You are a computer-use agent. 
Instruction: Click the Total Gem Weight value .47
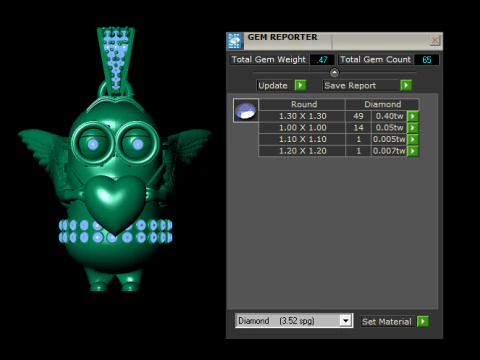point(322,60)
